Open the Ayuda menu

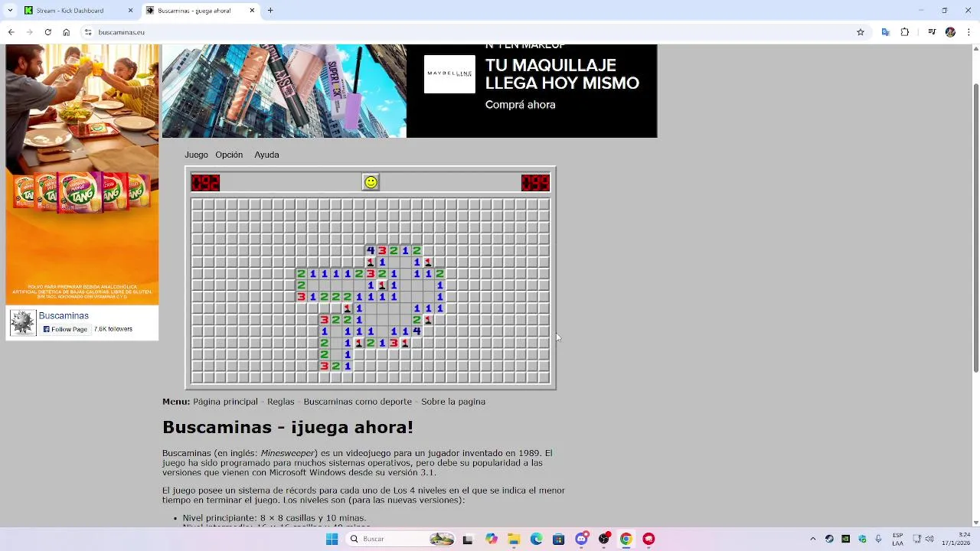pos(266,155)
